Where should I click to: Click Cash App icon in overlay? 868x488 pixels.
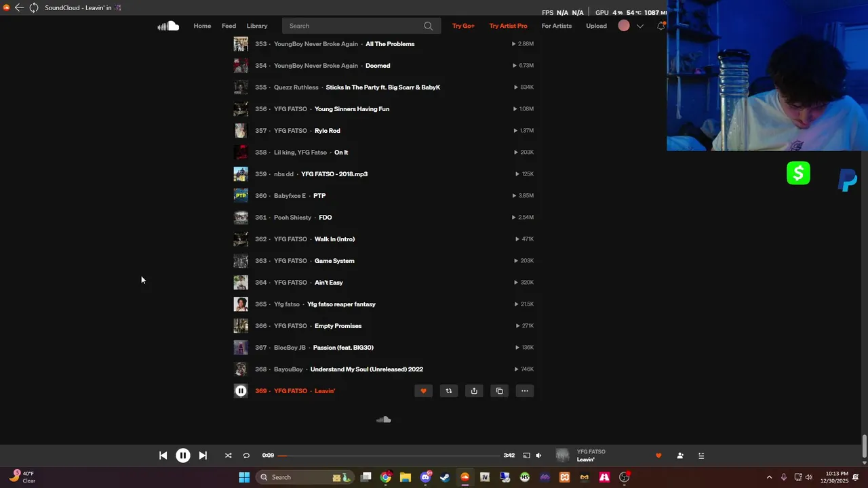click(798, 174)
